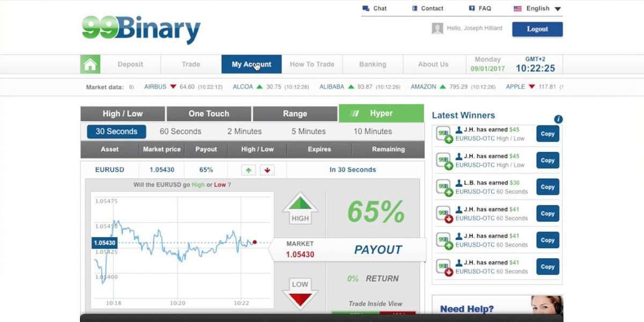This screenshot has height=322, width=644.
Task: Copy the second J.H. earned $45 trade
Action: coord(547,160)
